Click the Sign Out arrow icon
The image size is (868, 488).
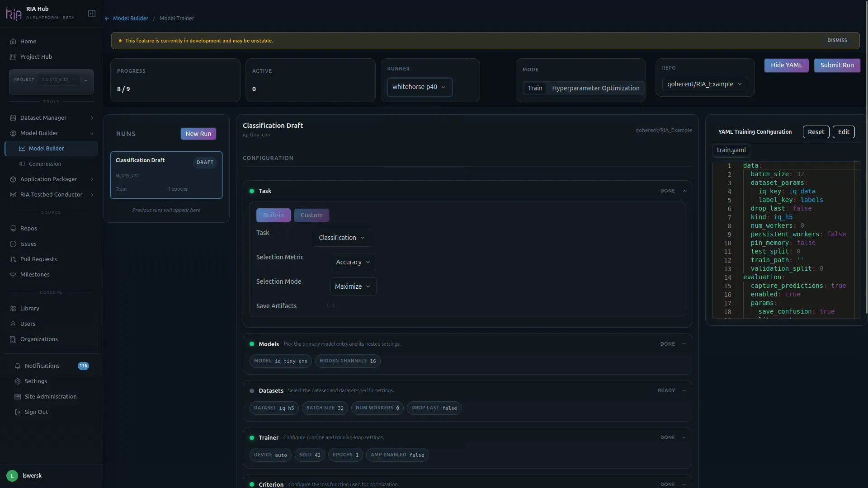pyautogui.click(x=18, y=412)
